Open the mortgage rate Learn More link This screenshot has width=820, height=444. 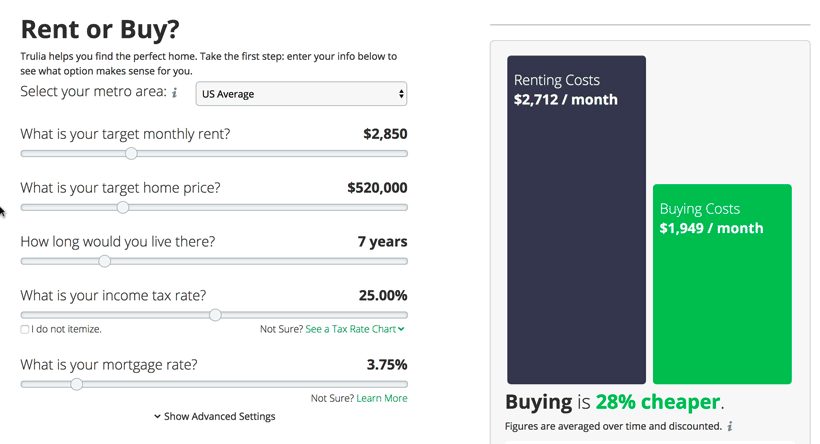point(382,399)
